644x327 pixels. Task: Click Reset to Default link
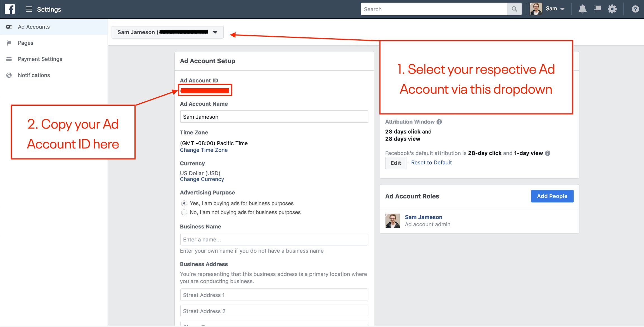pos(431,163)
